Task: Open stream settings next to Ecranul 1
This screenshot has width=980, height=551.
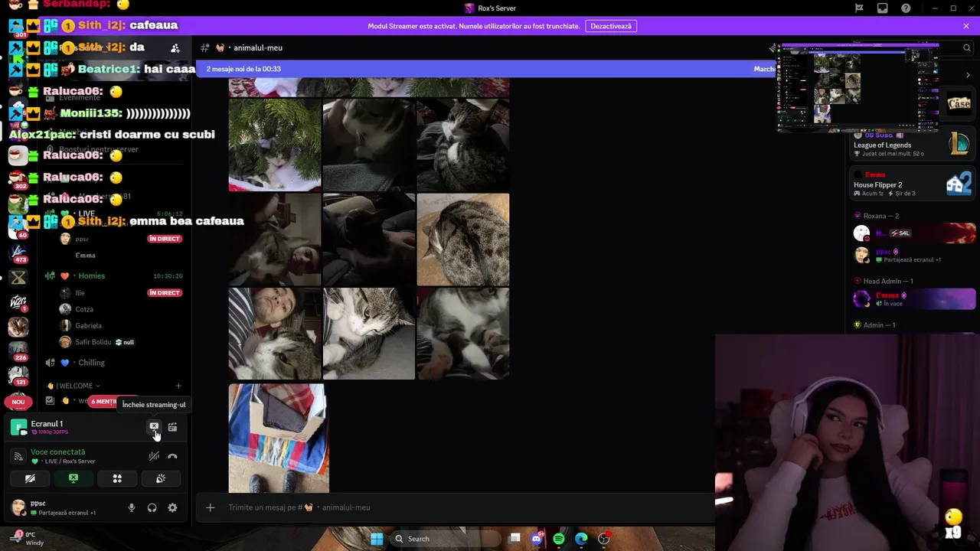Action: pyautogui.click(x=172, y=427)
